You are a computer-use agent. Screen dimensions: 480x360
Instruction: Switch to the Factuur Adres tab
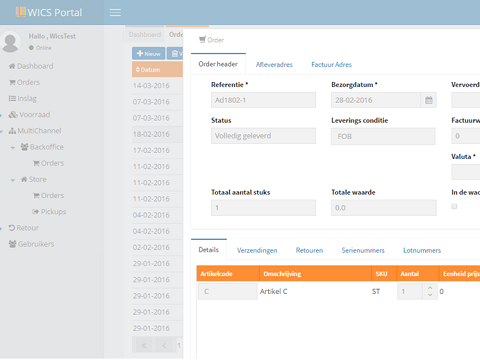tap(331, 65)
